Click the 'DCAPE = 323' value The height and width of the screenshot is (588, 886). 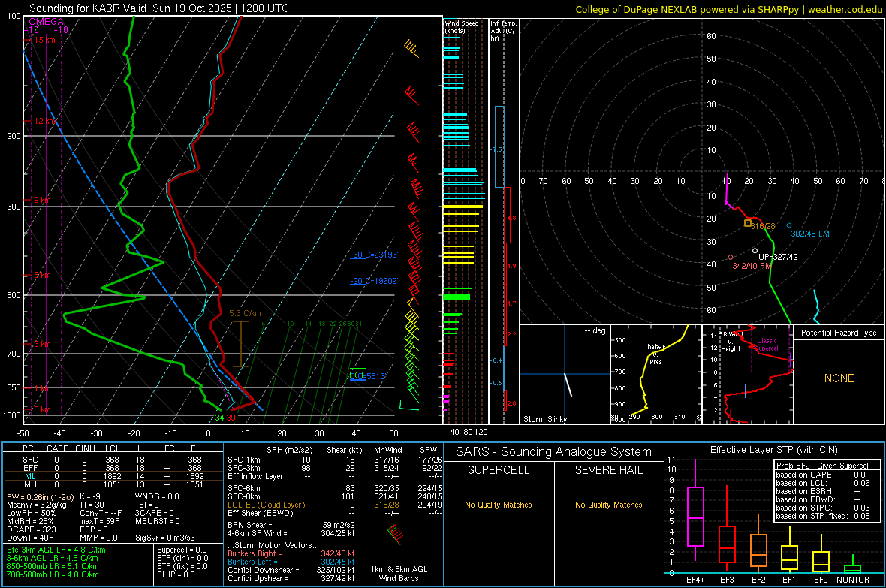click(x=31, y=529)
